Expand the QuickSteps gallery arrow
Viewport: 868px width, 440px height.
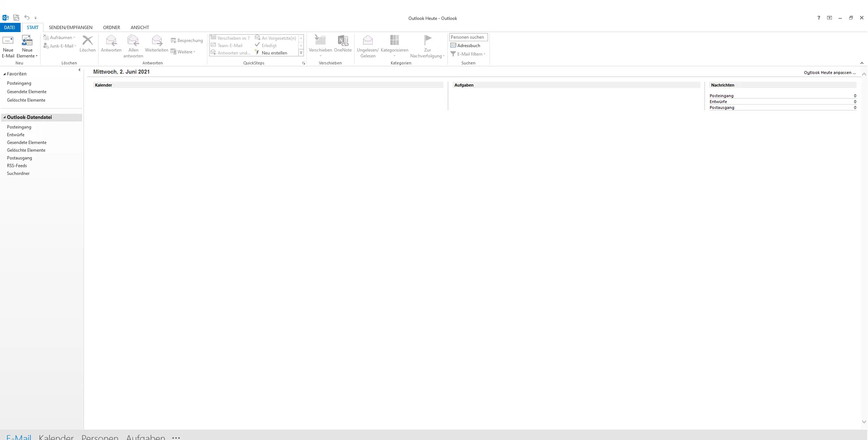pos(301,53)
